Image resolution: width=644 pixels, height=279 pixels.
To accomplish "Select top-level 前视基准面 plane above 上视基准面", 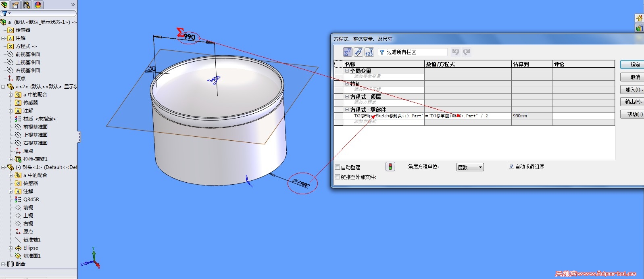I will click(28, 54).
